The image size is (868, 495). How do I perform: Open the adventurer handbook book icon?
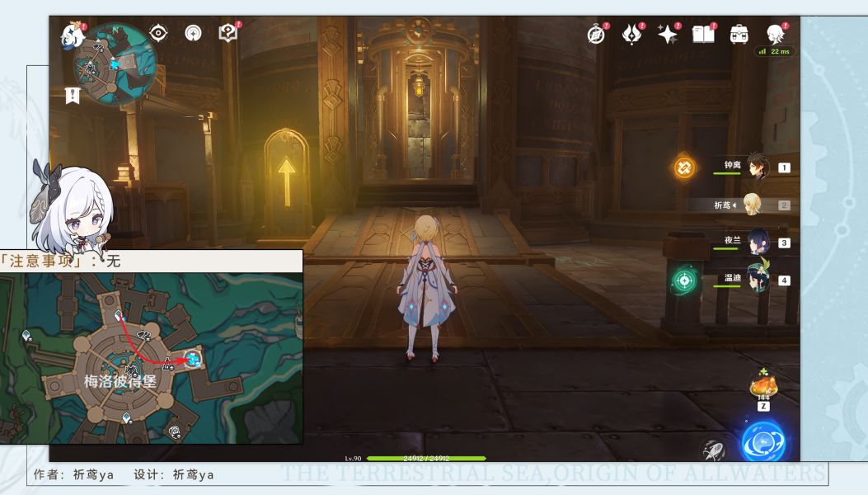704,35
